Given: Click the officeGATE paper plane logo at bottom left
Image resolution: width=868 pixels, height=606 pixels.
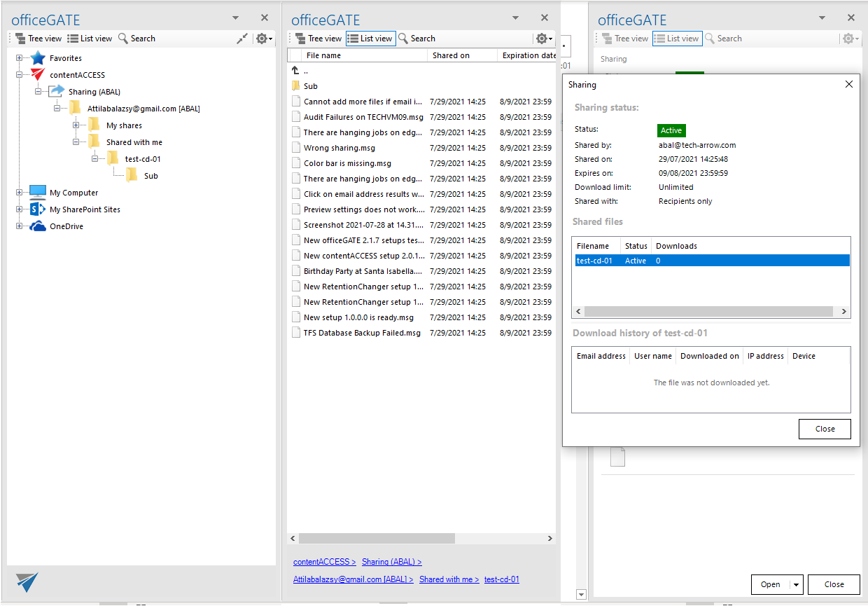Looking at the screenshot, I should [x=26, y=581].
